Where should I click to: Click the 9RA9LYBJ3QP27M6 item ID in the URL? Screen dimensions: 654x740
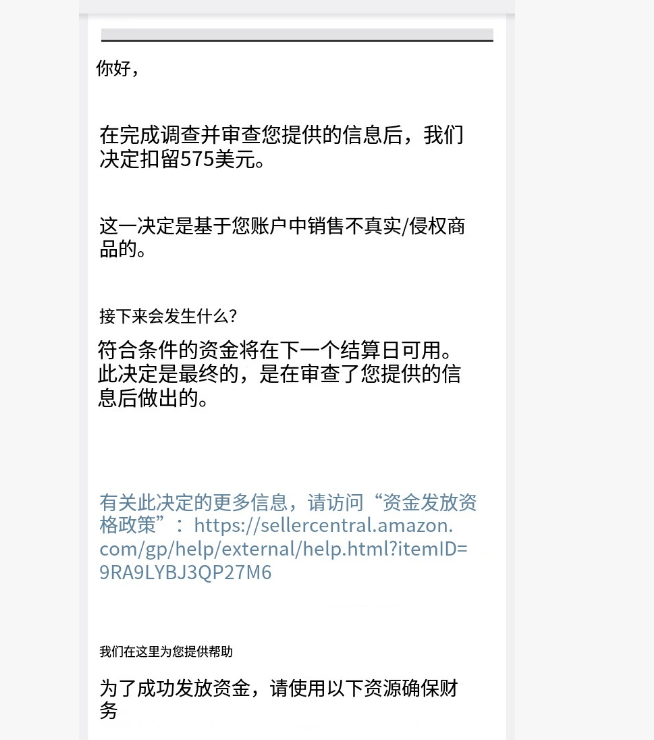click(x=185, y=572)
